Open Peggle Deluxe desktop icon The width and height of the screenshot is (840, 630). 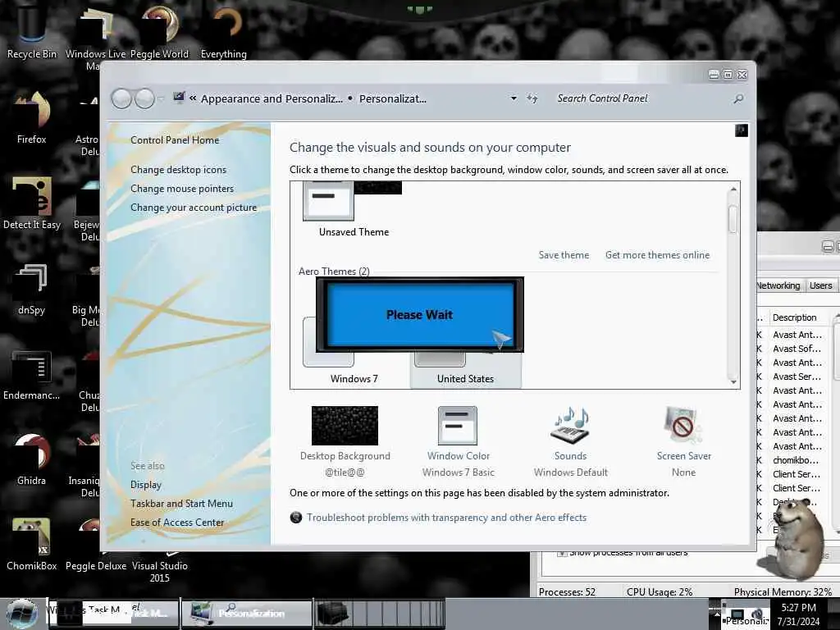point(95,545)
